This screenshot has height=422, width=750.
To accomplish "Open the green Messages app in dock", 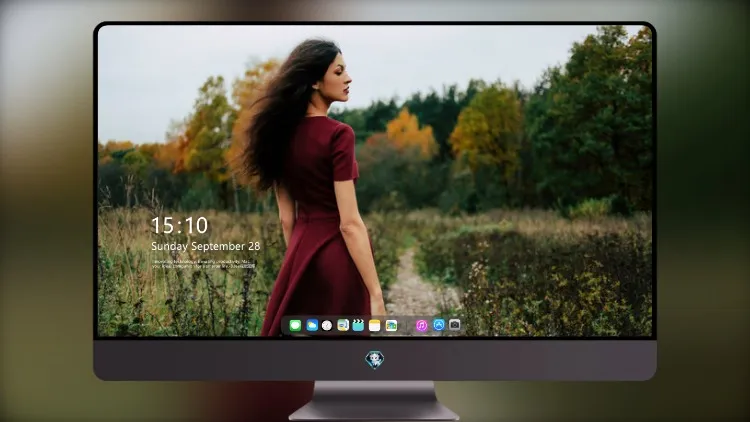I will [295, 326].
